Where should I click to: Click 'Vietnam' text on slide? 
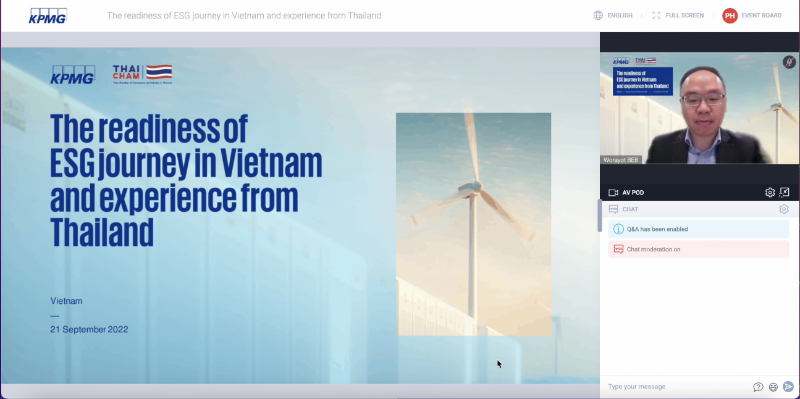[66, 301]
